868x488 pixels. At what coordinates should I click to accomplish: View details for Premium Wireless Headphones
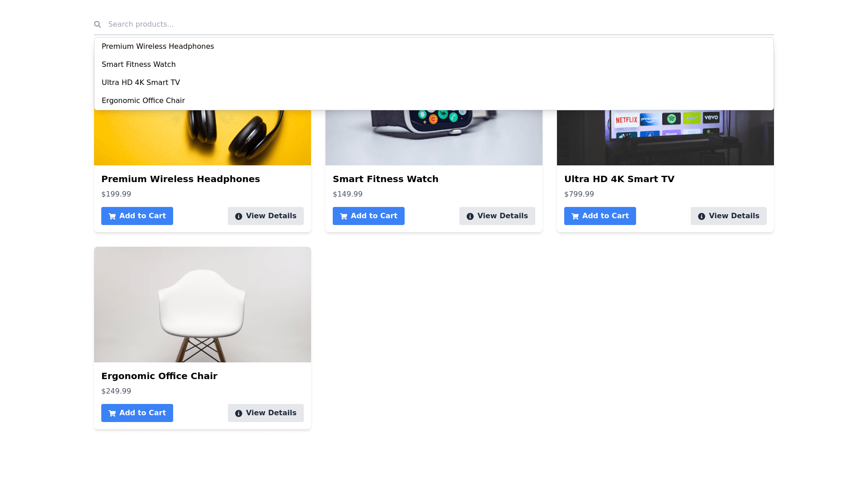[266, 216]
